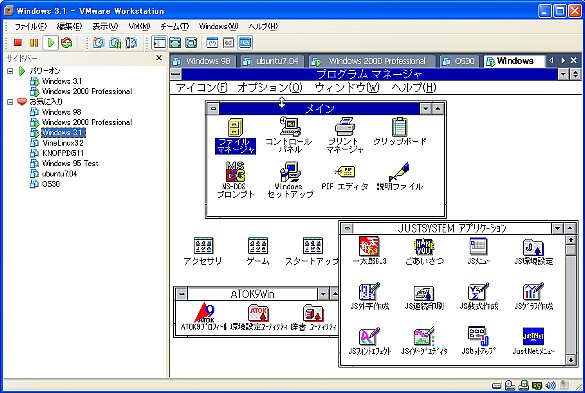Viewport: 585px width, 393px height.
Task: Open the JUSTSYSTEM window control menu box
Action: coord(347,228)
